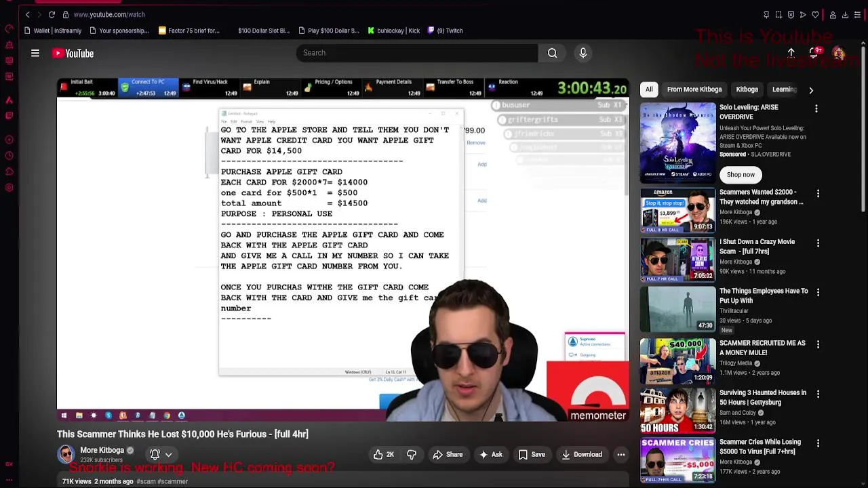Select the All filter chip
868x488 pixels.
tap(649, 89)
